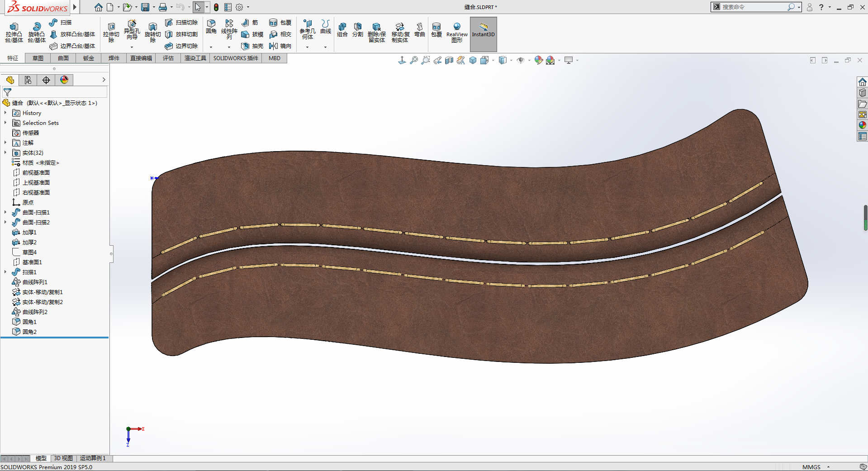Screen dimensions: 868x471
Task: Click the MMGS units status button
Action: point(811,467)
